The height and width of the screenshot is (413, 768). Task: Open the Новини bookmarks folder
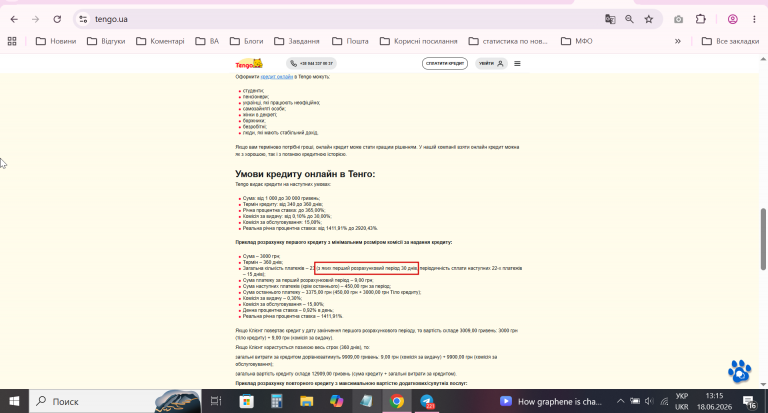point(56,41)
